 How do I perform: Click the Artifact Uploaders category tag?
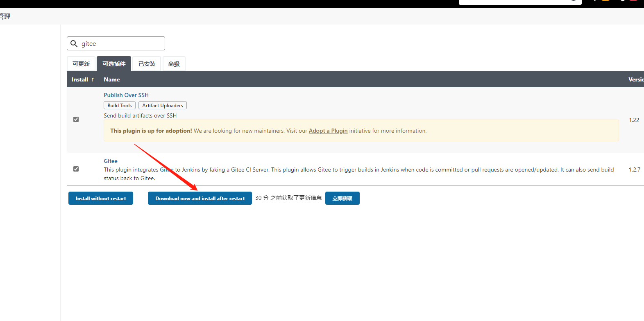pyautogui.click(x=163, y=106)
